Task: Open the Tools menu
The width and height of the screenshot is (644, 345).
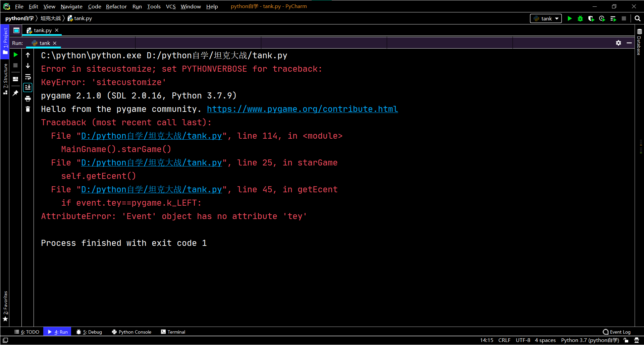Action: click(154, 6)
